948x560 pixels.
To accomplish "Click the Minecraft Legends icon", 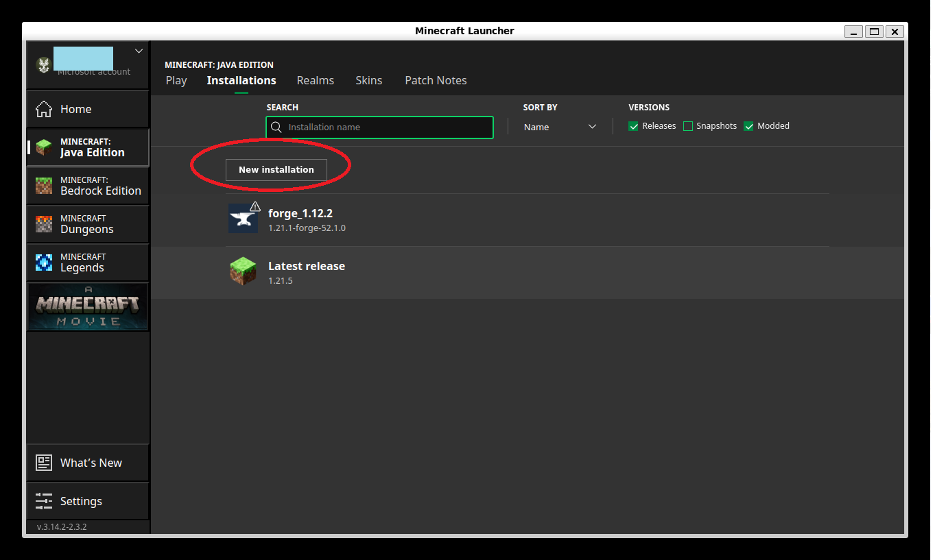I will tap(44, 263).
